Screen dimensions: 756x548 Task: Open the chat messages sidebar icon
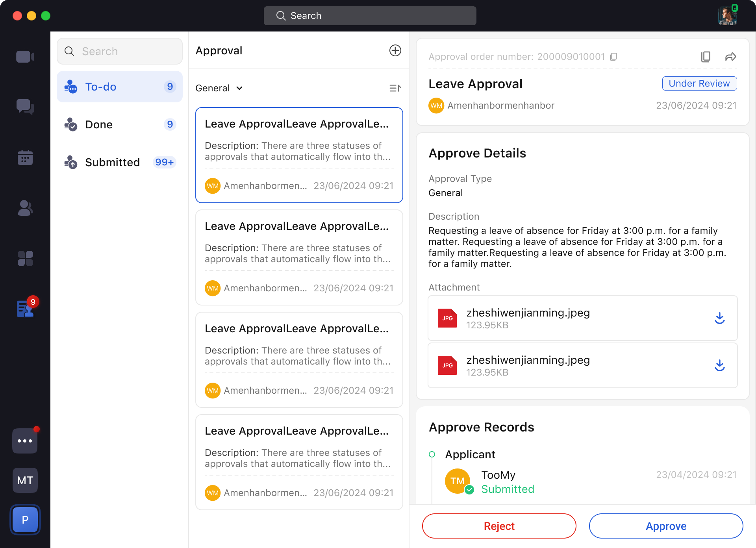(25, 107)
